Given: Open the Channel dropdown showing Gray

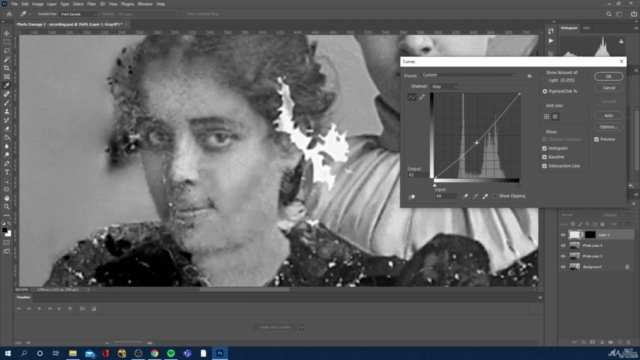Looking at the screenshot, I should point(444,87).
